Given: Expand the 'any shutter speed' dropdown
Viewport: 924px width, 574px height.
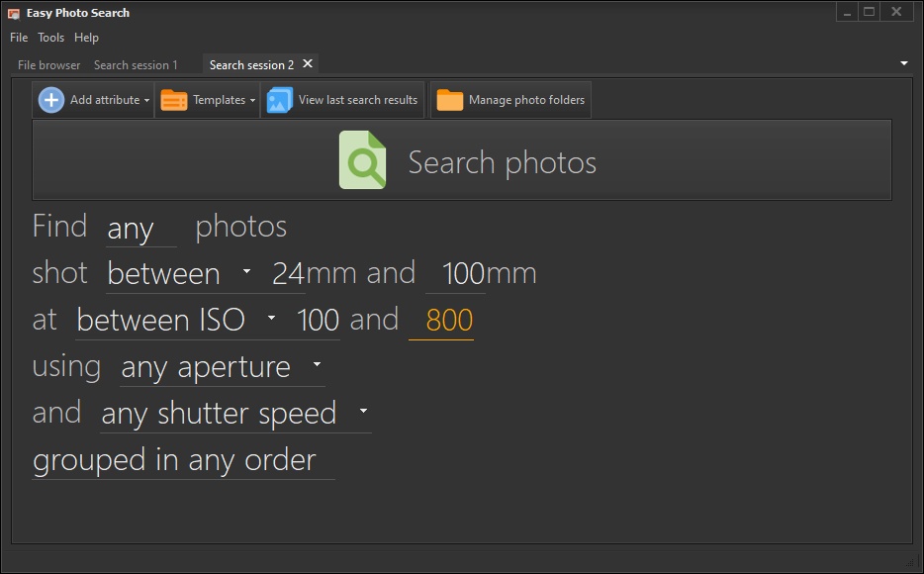Looking at the screenshot, I should point(363,412).
